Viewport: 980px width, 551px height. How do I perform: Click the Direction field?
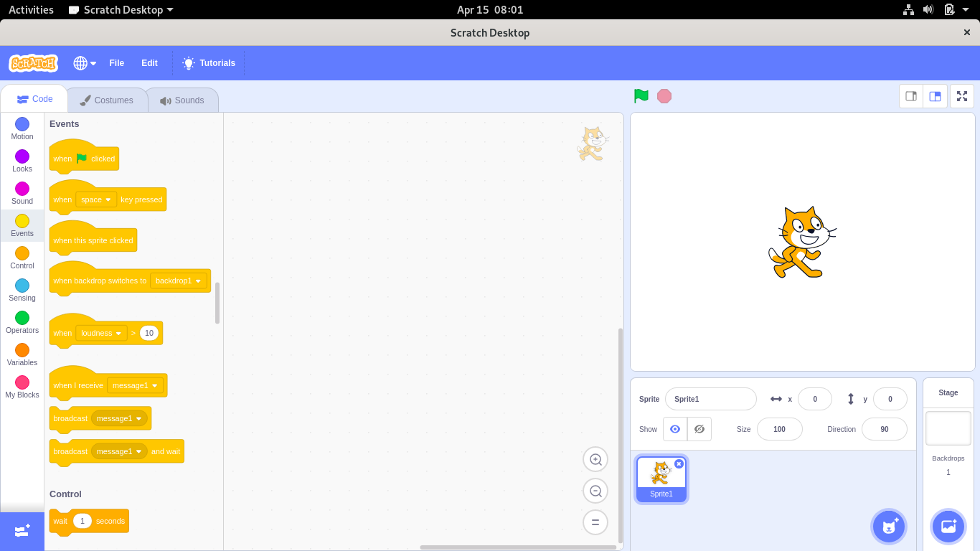click(x=885, y=429)
